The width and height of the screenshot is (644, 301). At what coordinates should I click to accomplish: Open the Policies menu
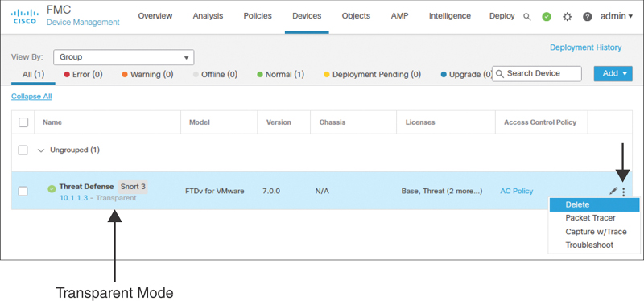258,16
